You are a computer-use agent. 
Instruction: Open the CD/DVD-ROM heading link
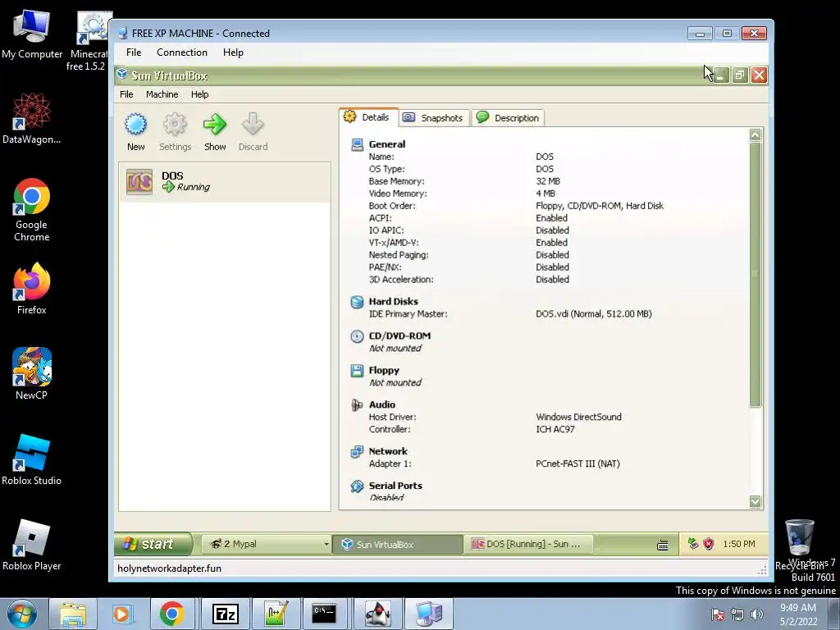point(399,336)
